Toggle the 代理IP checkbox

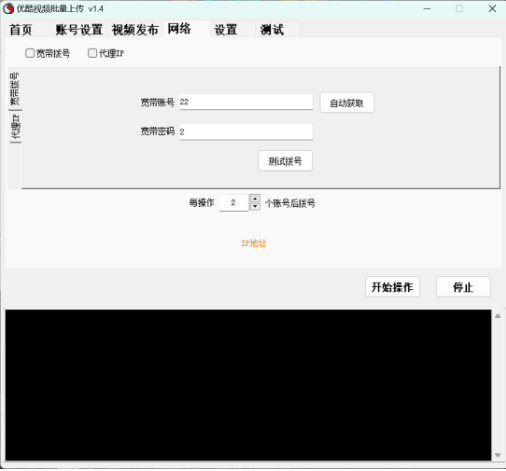(92, 53)
